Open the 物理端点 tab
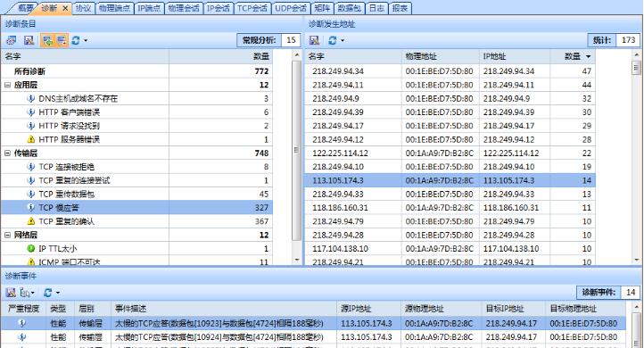Viewport: 644px width, 348px height. pyautogui.click(x=114, y=8)
